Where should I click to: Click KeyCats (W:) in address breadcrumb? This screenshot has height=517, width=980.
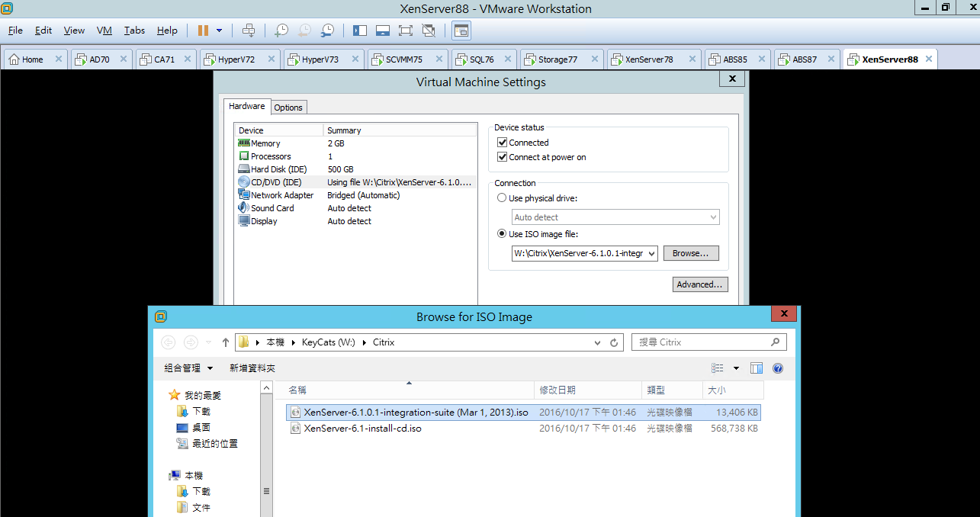pyautogui.click(x=328, y=342)
